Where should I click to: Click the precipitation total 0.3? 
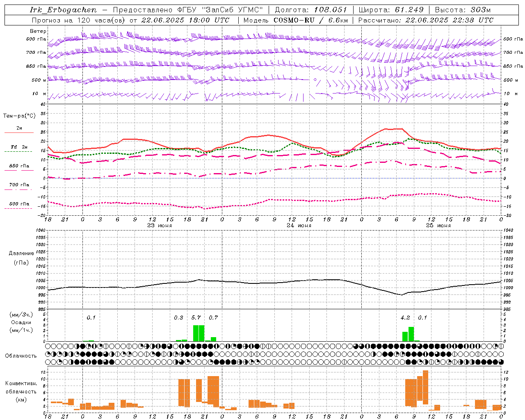pyautogui.click(x=178, y=318)
